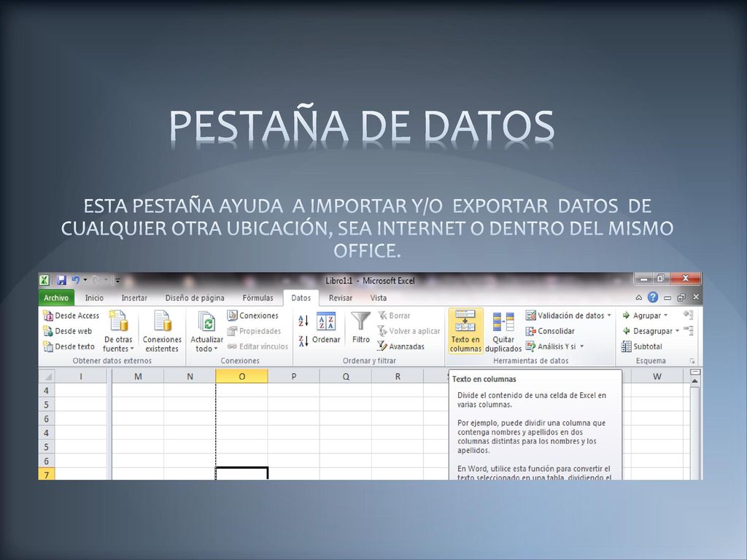This screenshot has height=560, width=747.
Task: Click the Subtotal button
Action: [642, 346]
